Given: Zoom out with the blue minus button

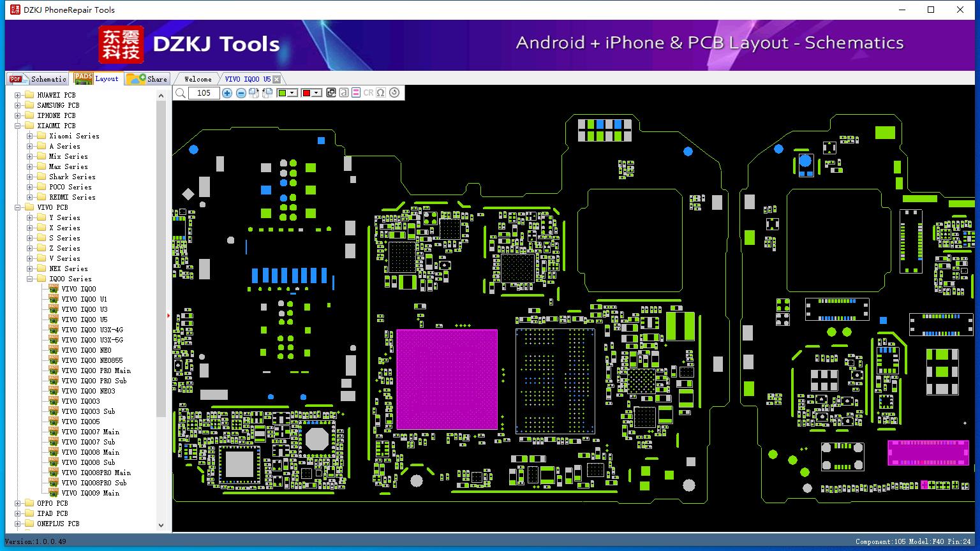Looking at the screenshot, I should coord(241,93).
